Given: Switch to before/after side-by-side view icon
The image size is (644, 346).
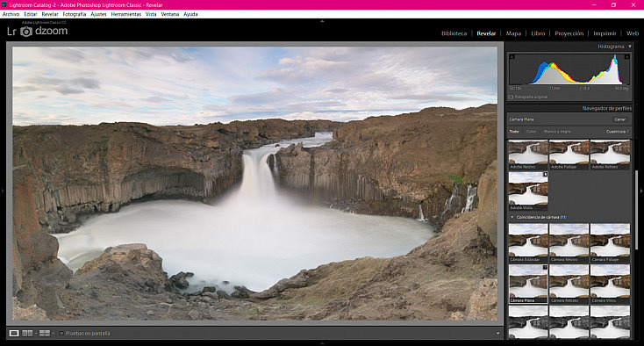Looking at the screenshot, I should (x=27, y=333).
